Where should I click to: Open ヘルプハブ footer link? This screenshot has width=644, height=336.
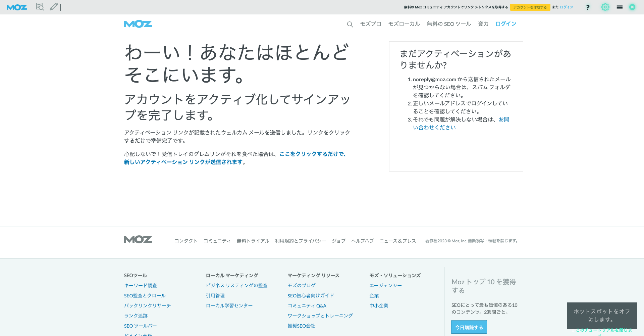(x=363, y=241)
